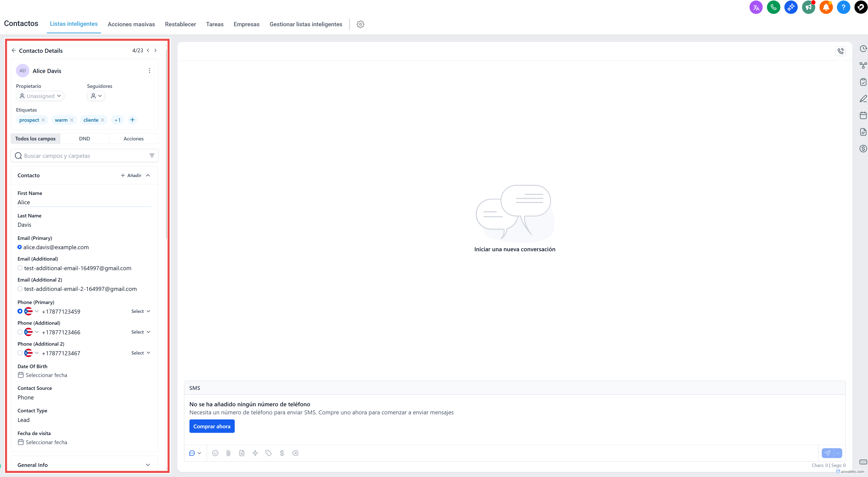Open the emoji picker in message toolbar
The image size is (868, 477).
[215, 453]
